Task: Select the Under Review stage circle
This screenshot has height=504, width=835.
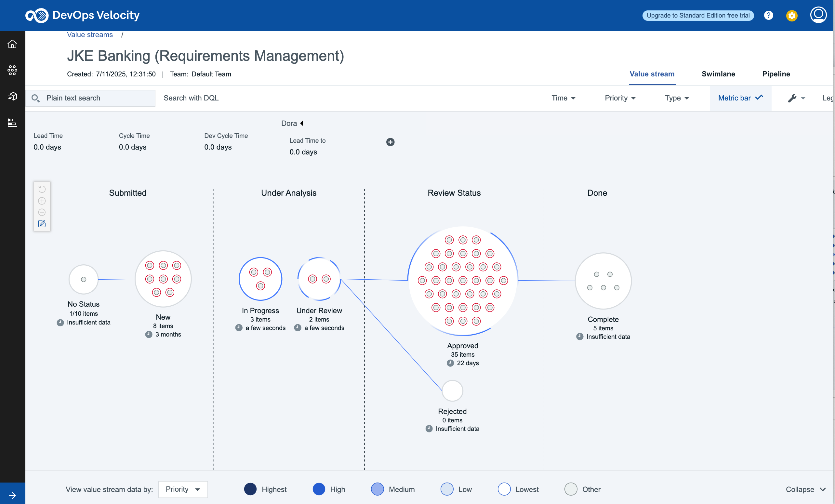Action: tap(319, 279)
